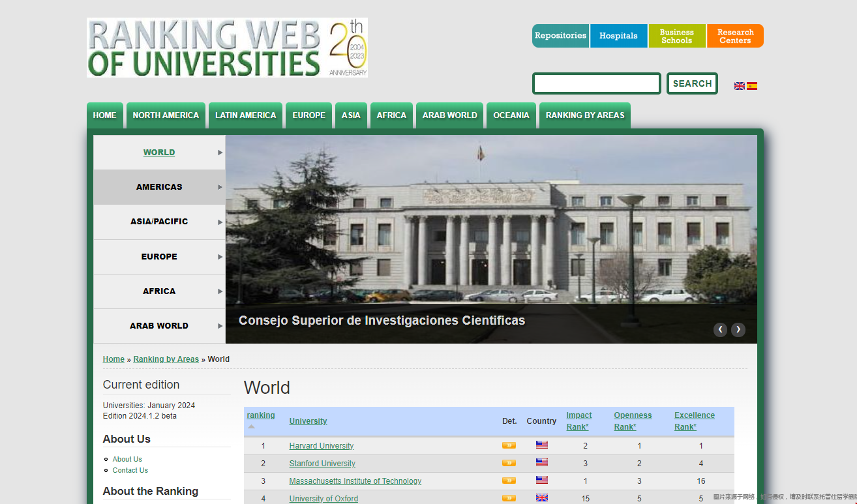This screenshot has width=857, height=504.
Task: Open Stanford University details arrow icon
Action: [509, 463]
